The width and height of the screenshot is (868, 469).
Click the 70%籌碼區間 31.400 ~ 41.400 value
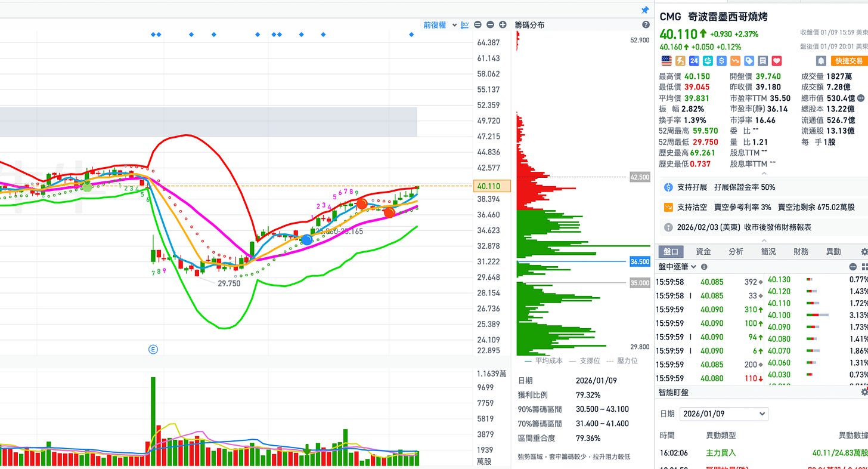click(602, 424)
